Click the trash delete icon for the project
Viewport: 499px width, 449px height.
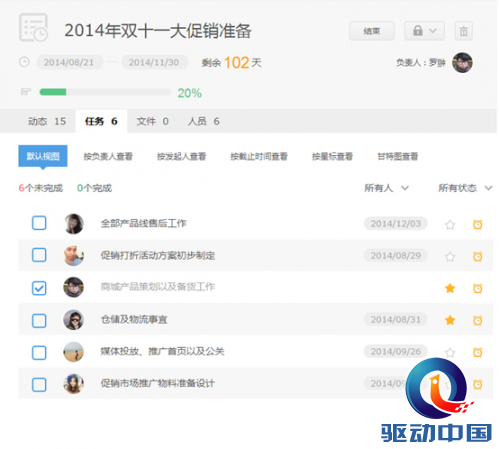pyautogui.click(x=463, y=31)
